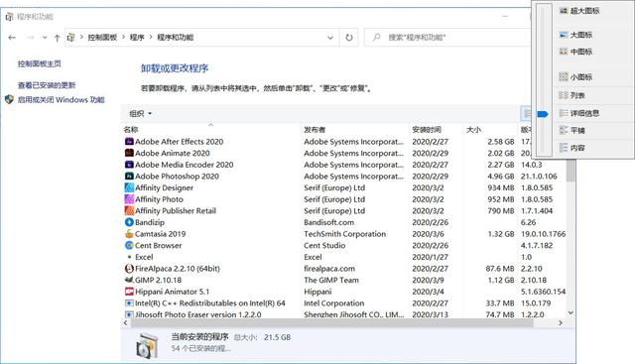This screenshot has height=364, width=635.
Task: Click the Control Panel icon in address bar
Action: (x=70, y=38)
